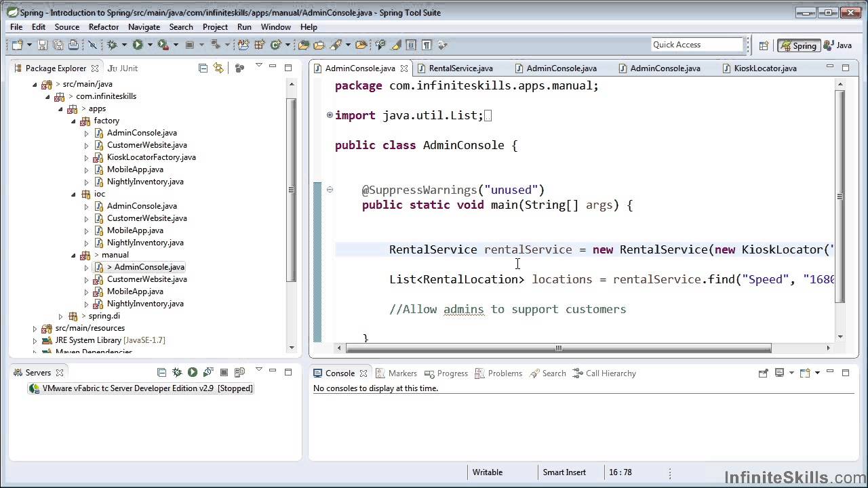Collapse the ioc package node
The width and height of the screenshot is (868, 488).
[73, 194]
